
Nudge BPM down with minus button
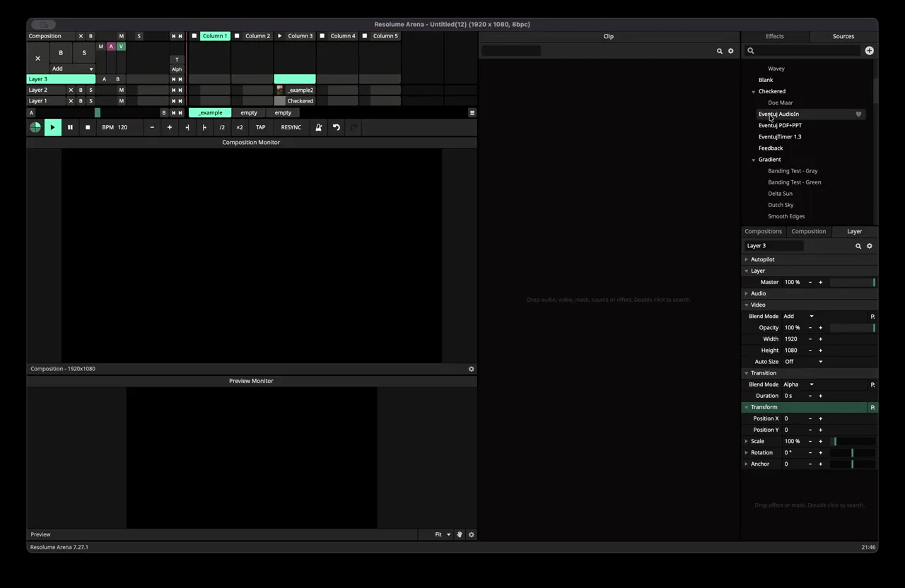[152, 127]
